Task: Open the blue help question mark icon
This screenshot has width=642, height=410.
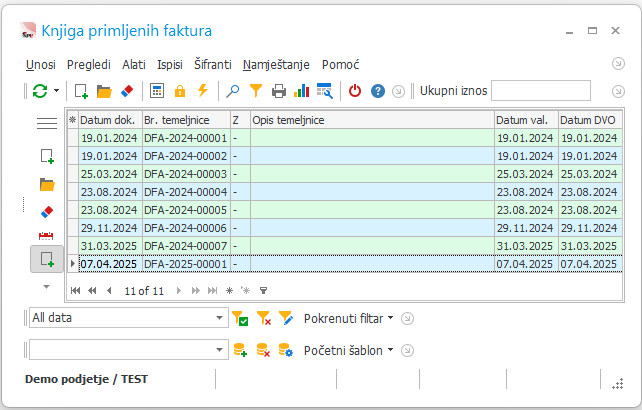Action: click(378, 91)
